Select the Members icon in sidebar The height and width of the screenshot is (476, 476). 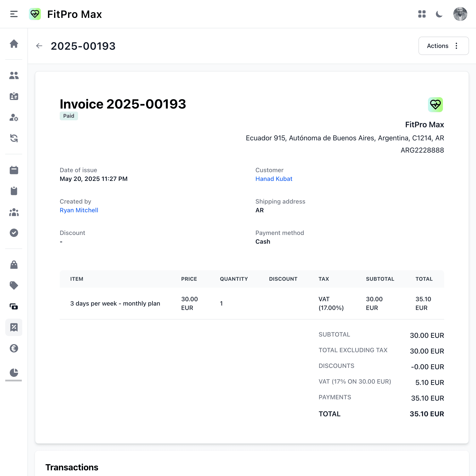[14, 76]
